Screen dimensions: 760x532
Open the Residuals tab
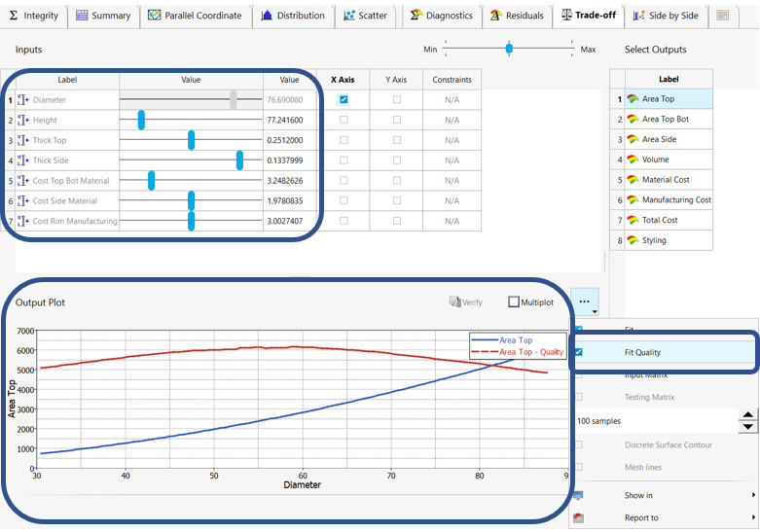click(x=517, y=16)
